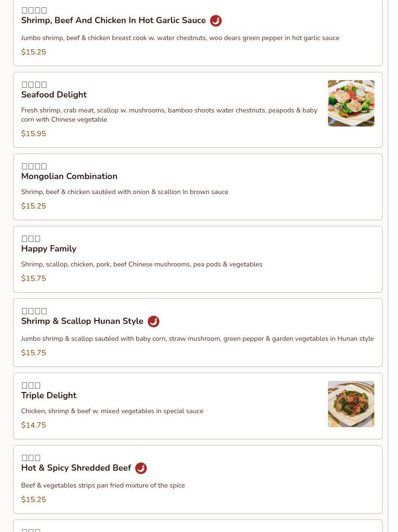The height and width of the screenshot is (532, 398).
Task: Click Seafood Delight description about fresh shrimp
Action: 169,115
